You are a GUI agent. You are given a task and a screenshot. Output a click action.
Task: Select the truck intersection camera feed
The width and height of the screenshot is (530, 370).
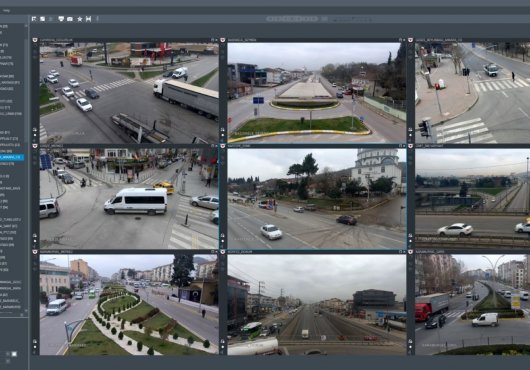[x=129, y=93]
